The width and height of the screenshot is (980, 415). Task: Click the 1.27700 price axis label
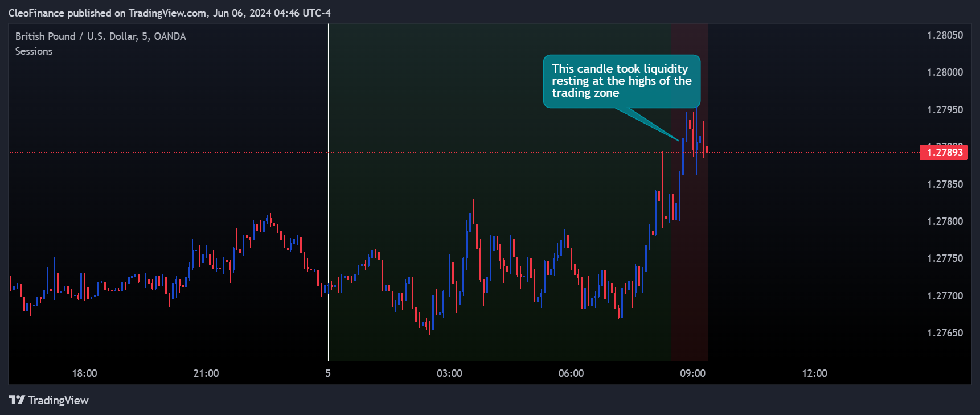945,296
